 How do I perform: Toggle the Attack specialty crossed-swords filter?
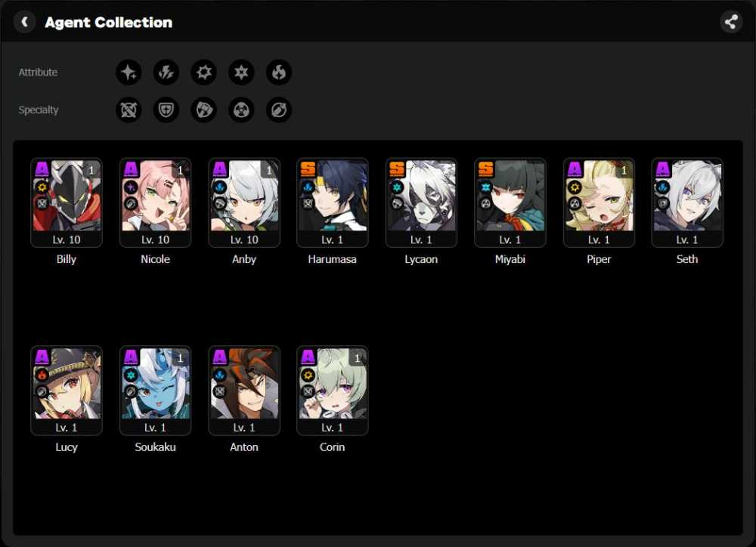coord(129,110)
